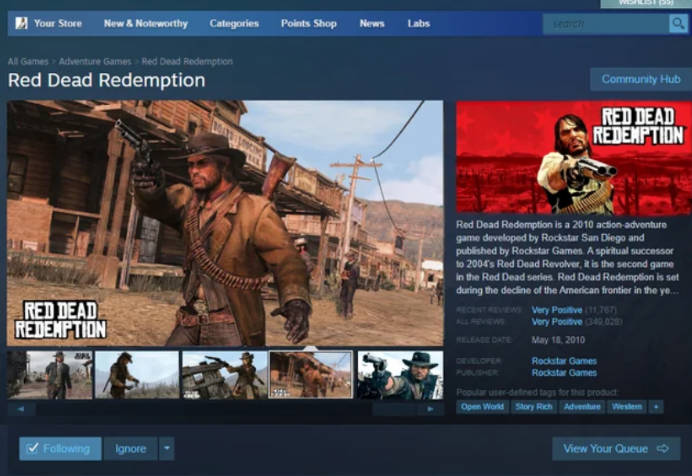Click the game description paragraph

pos(568,257)
